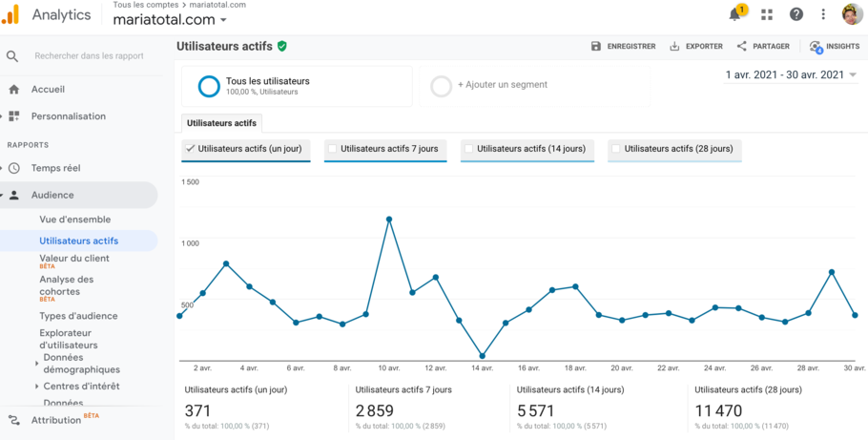Click the report search field

[x=89, y=56]
